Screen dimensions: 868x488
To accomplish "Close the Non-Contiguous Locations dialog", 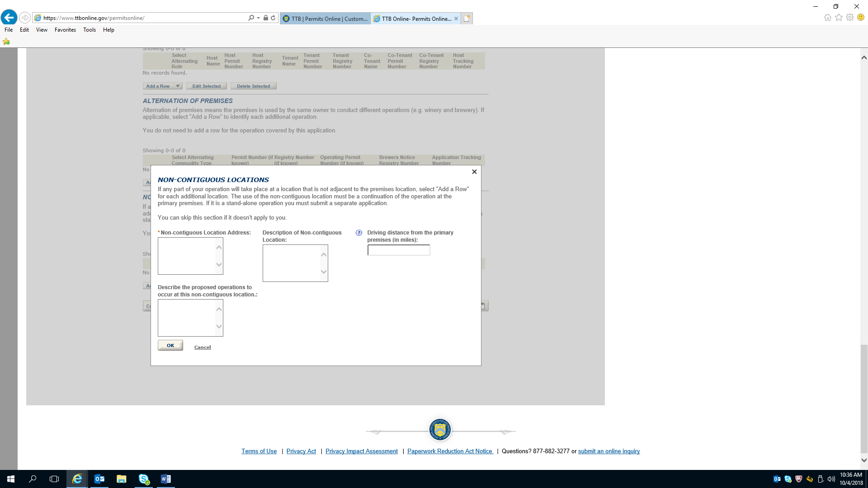I will coord(474,172).
